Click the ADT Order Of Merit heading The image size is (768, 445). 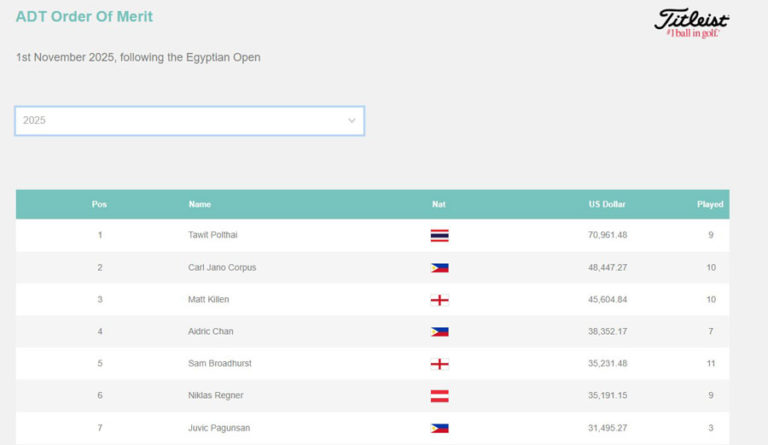[x=85, y=17]
